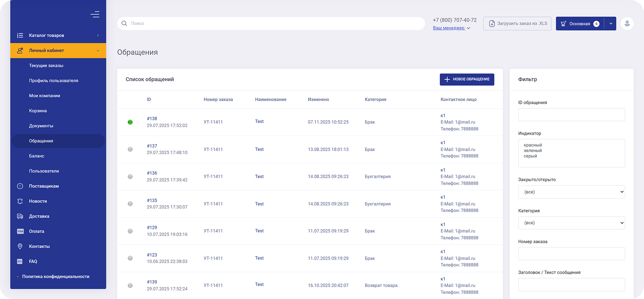Viewport: 644px width, 299px height.
Task: Go to 'Документы' in the sidebar menu
Action: point(41,126)
